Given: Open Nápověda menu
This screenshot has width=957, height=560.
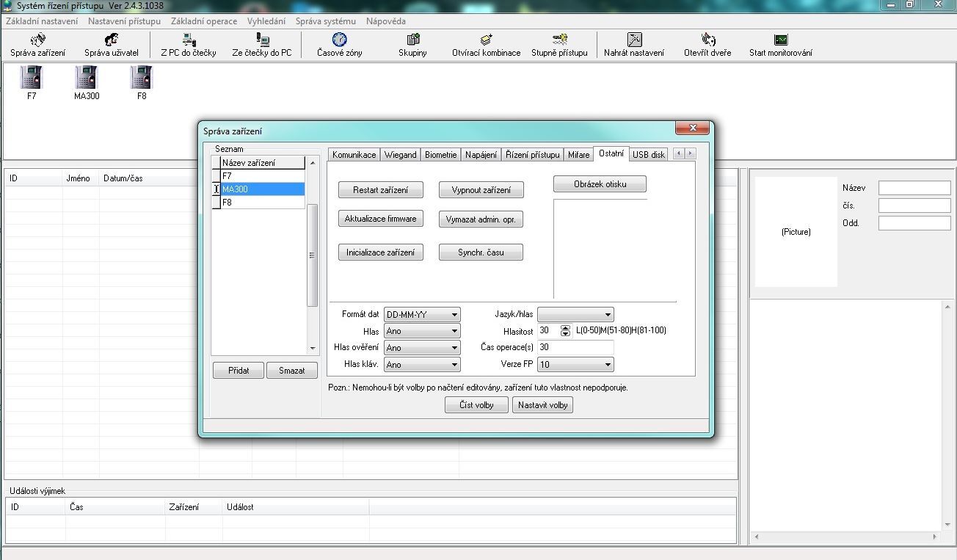Looking at the screenshot, I should click(x=386, y=21).
